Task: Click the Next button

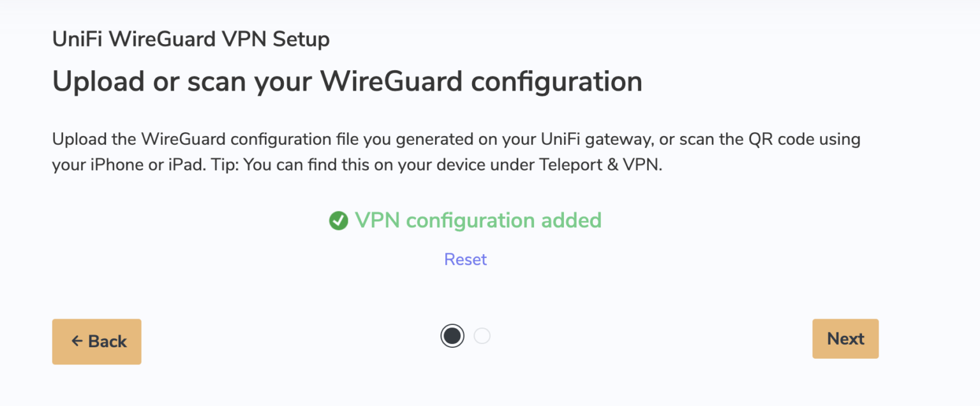Action: 845,338
